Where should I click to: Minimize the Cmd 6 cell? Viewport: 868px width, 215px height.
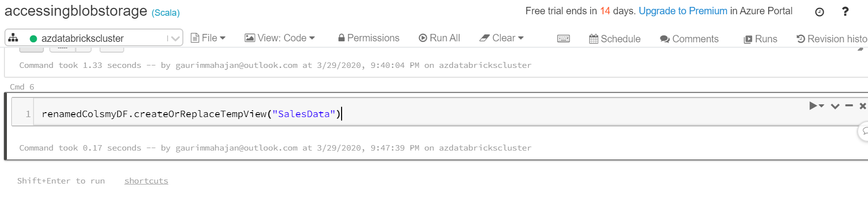[849, 106]
